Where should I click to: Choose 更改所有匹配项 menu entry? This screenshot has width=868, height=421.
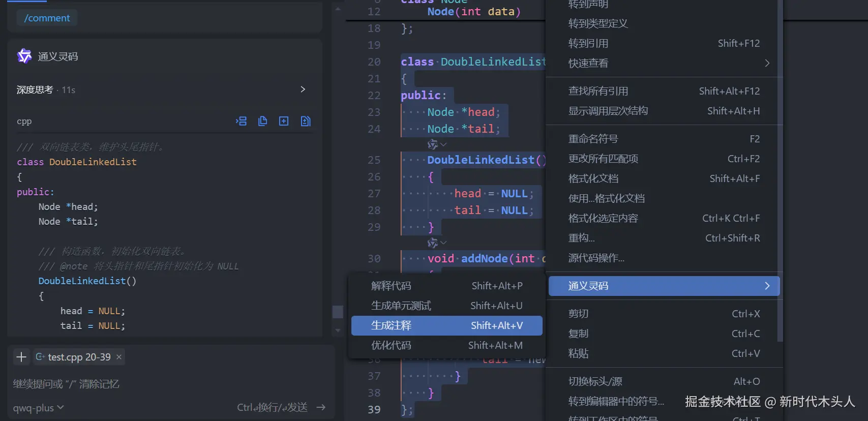pos(664,159)
